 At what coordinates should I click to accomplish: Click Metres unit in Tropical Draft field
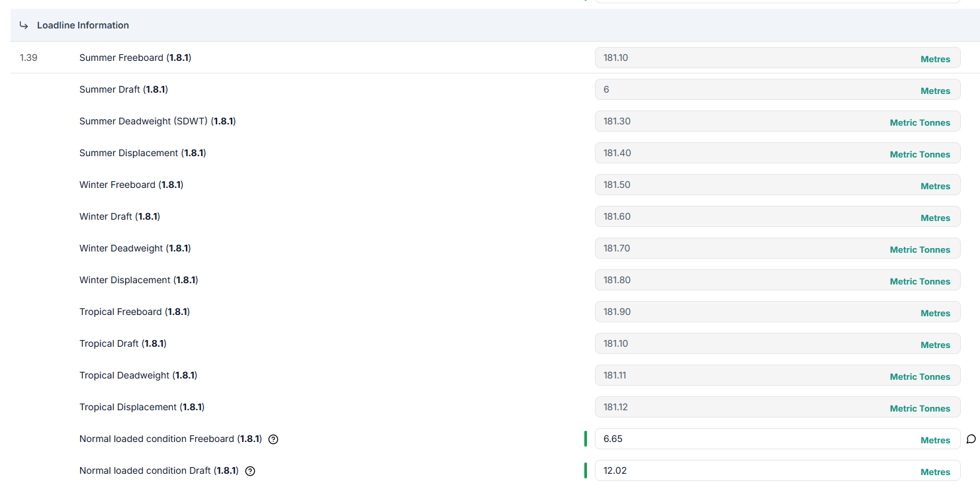pos(935,345)
